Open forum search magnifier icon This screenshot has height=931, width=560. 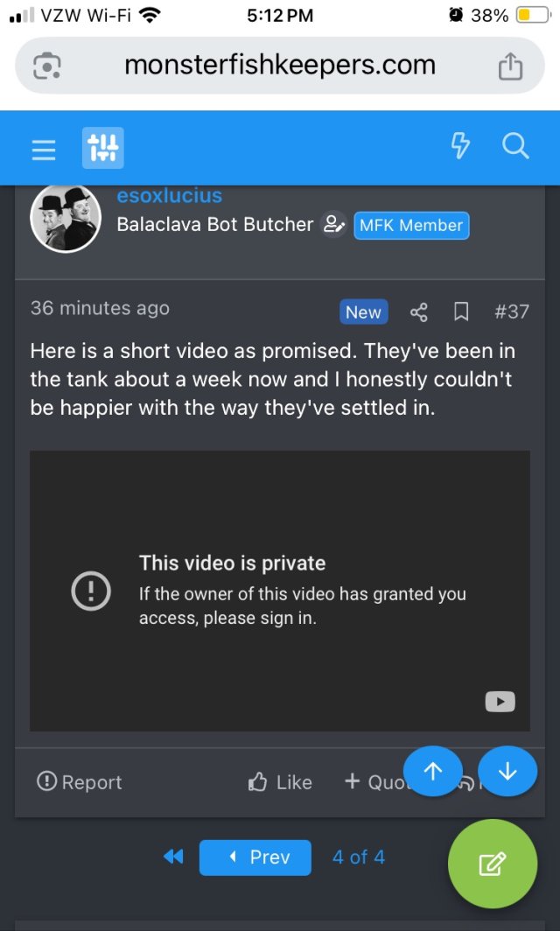coord(516,147)
